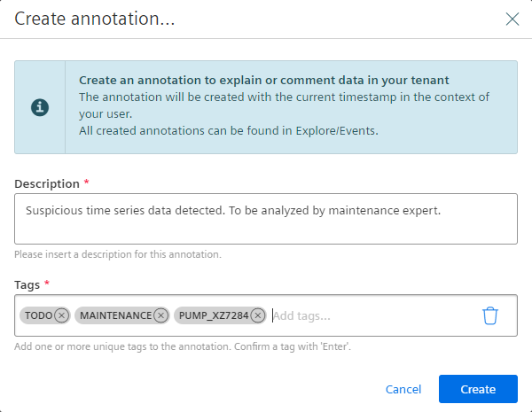Image resolution: width=532 pixels, height=412 pixels.
Task: Click the description hint text below the field
Action: (118, 254)
